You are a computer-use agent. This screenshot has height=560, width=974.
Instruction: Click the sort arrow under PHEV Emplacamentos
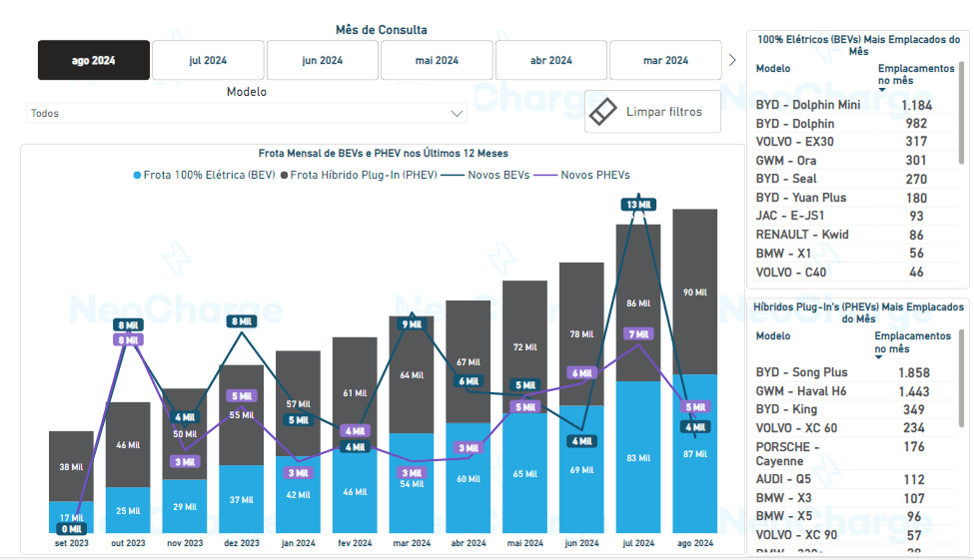pos(880,356)
